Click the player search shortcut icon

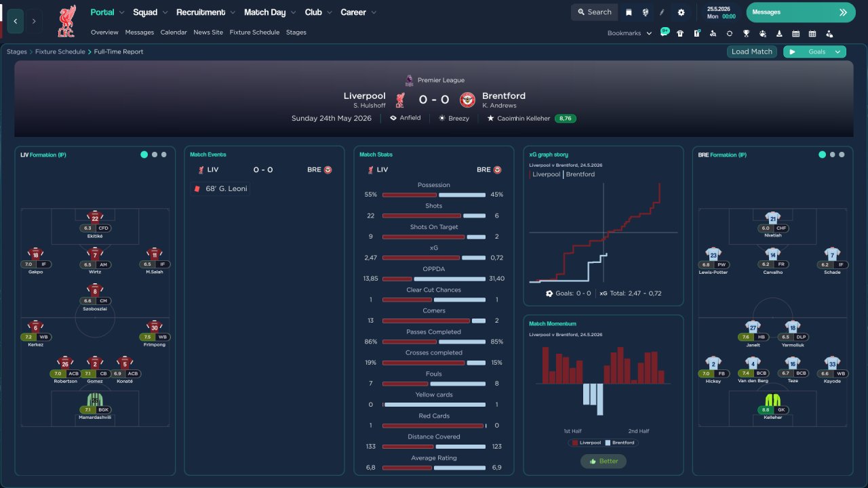713,33
